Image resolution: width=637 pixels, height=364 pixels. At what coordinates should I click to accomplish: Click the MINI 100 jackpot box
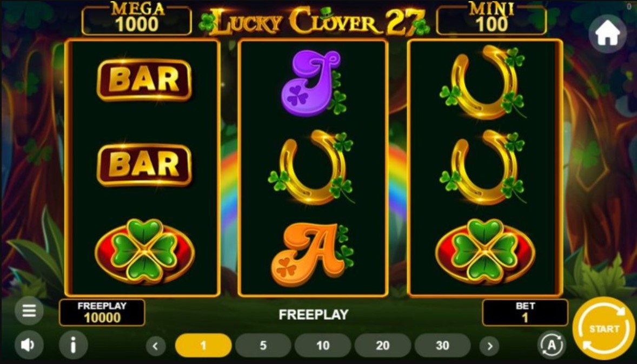[491, 19]
